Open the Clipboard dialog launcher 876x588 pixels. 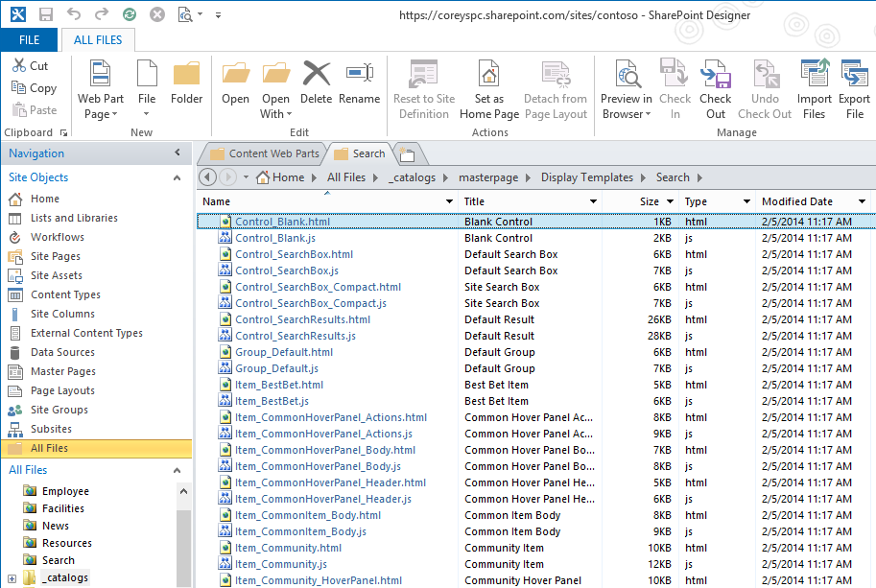63,133
